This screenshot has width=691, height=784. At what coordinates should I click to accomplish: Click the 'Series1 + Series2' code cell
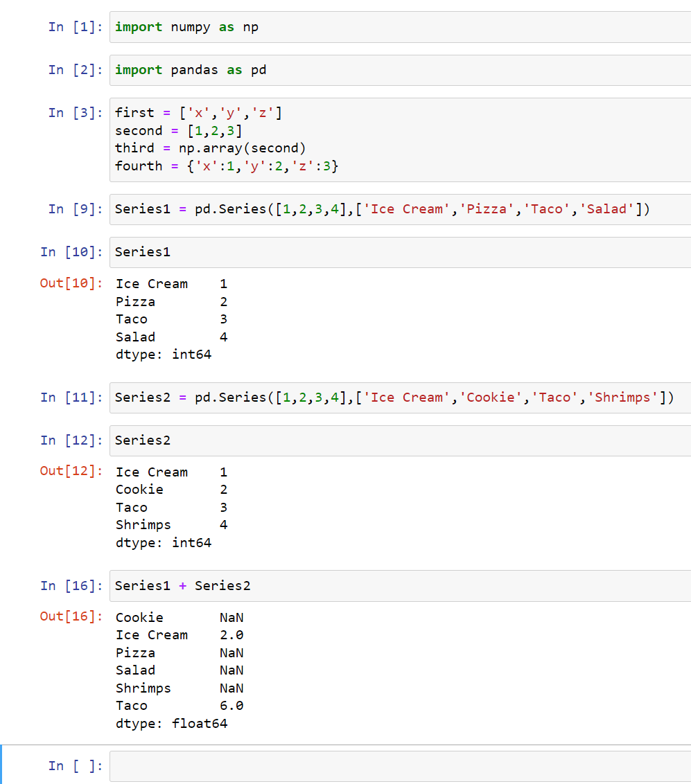401,586
